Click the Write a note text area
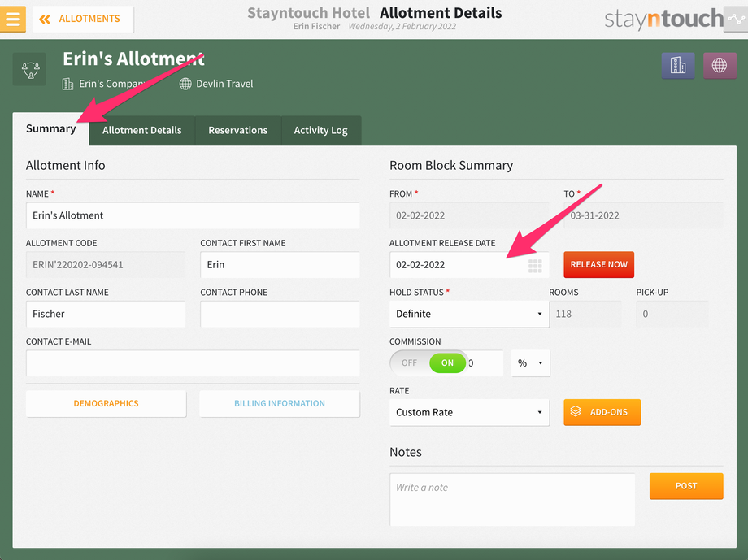 (512, 499)
